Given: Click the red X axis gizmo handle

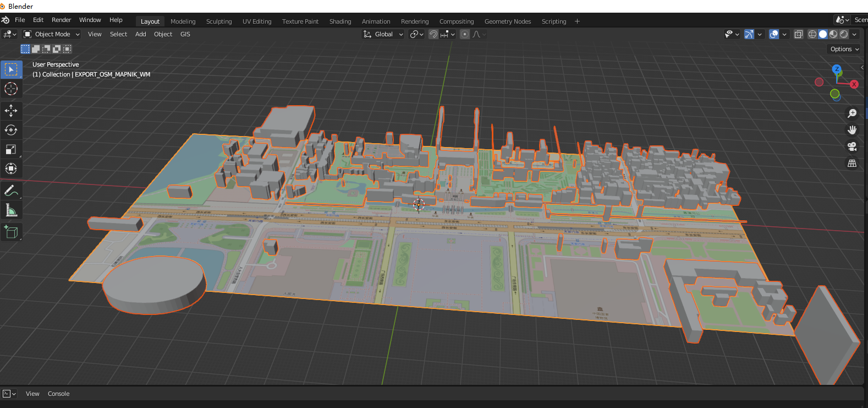Looking at the screenshot, I should click(x=854, y=84).
